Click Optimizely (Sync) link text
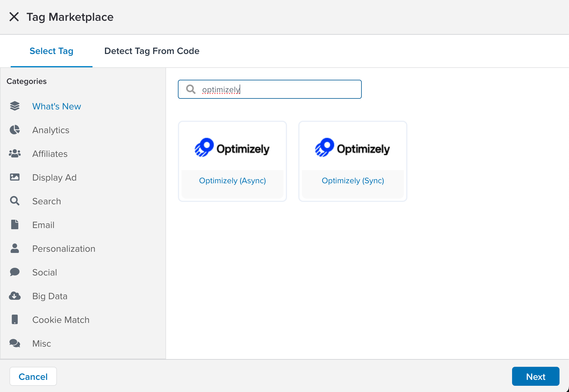 pyautogui.click(x=353, y=181)
